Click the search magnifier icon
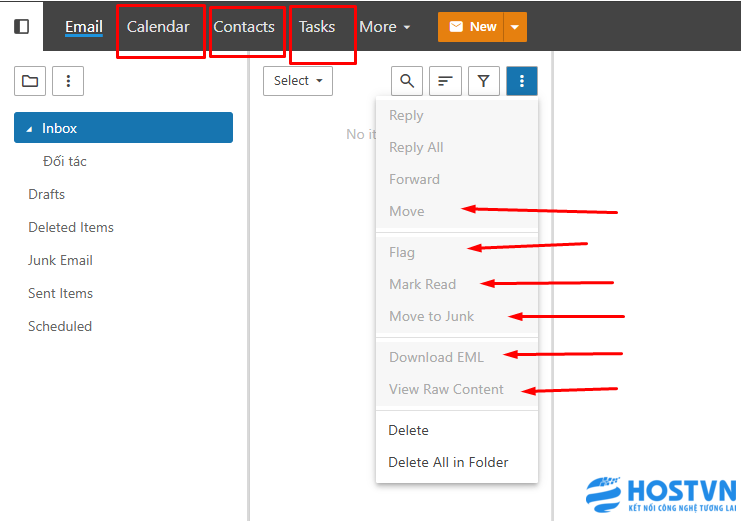Viewport: 741px width, 521px height. point(407,81)
